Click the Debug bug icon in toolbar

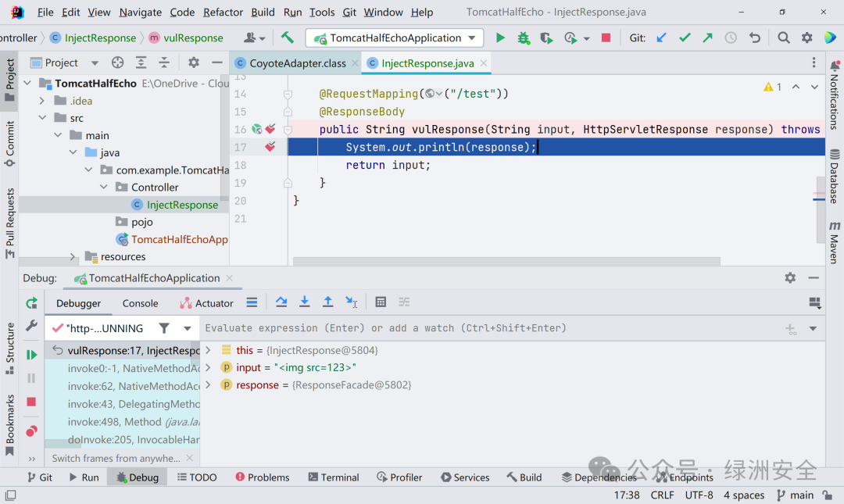pos(523,38)
